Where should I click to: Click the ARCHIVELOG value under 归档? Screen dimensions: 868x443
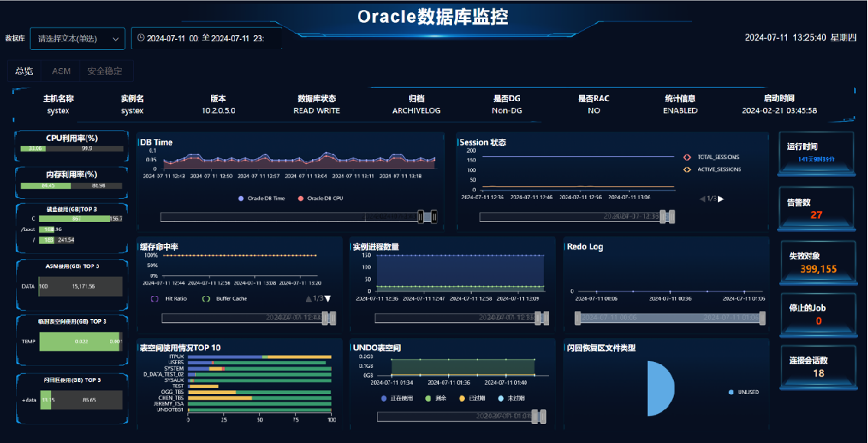point(416,110)
